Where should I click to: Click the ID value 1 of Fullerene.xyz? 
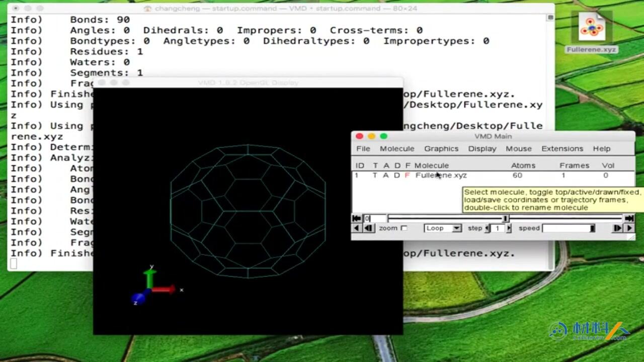coord(357,175)
